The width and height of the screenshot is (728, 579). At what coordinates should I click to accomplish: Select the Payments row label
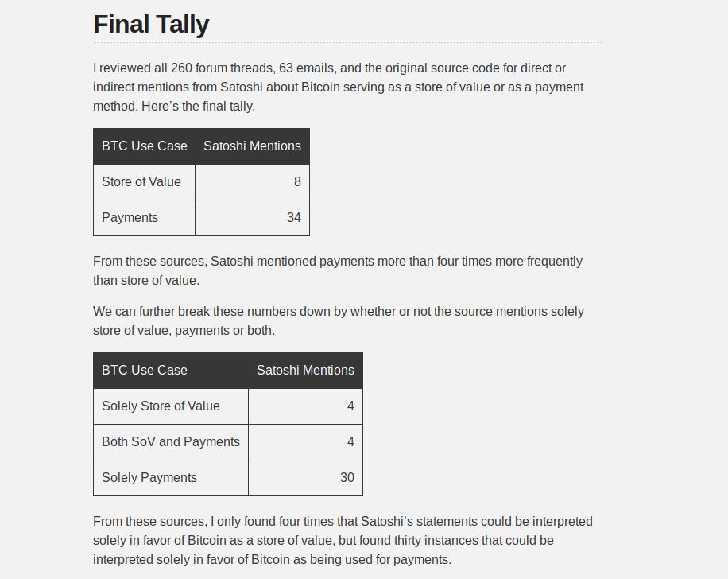pyautogui.click(x=144, y=217)
